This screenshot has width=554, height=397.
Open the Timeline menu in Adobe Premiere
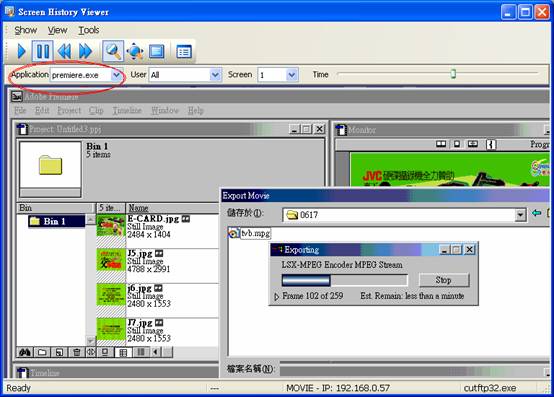click(127, 111)
